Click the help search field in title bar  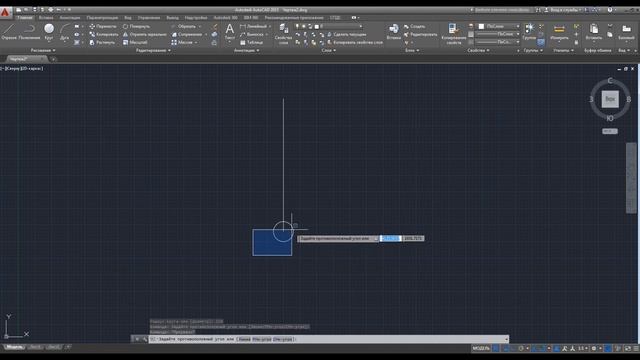coord(502,10)
